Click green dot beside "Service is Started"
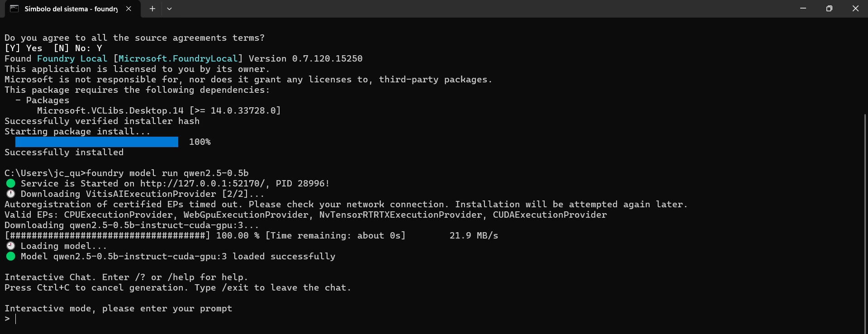The width and height of the screenshot is (868, 334). point(11,183)
